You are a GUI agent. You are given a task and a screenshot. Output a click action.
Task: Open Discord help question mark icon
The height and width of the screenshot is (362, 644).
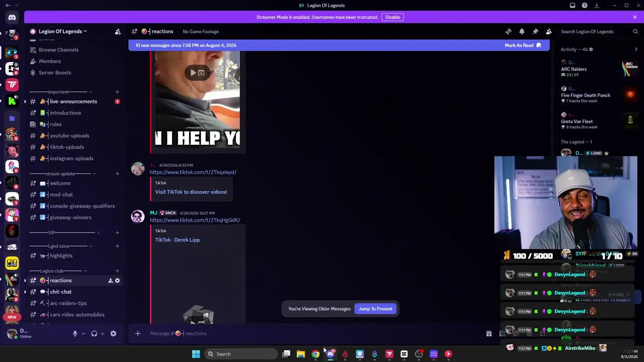[x=585, y=6]
